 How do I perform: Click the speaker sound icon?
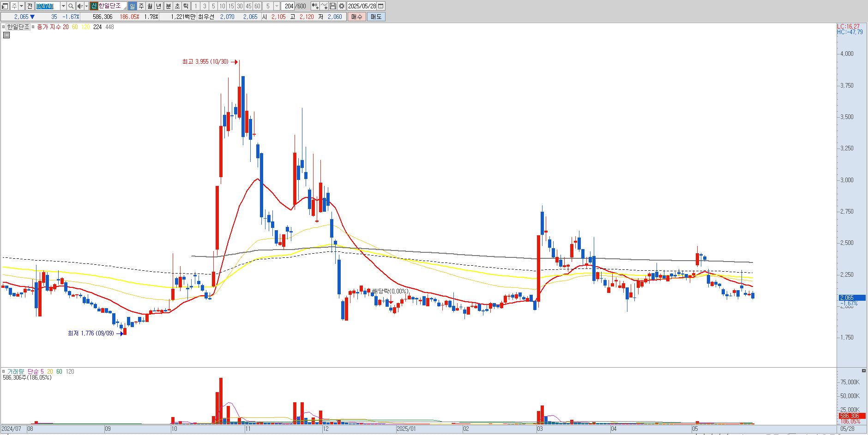[x=80, y=6]
